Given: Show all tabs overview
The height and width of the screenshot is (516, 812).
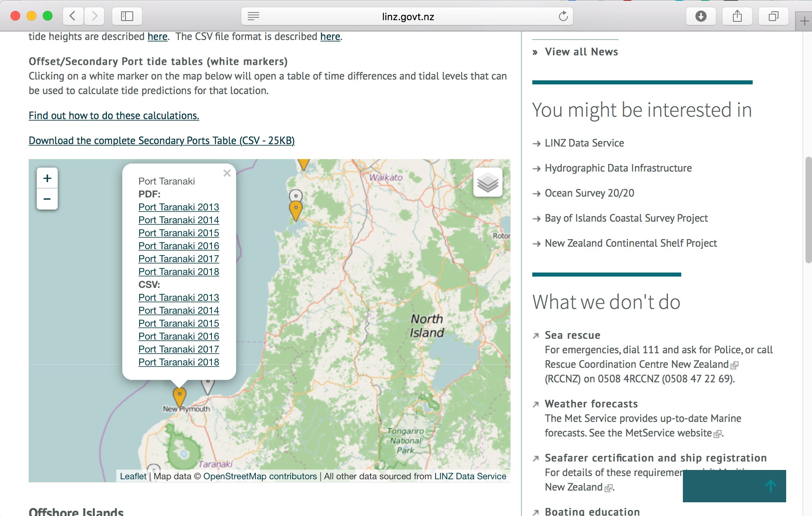Looking at the screenshot, I should pyautogui.click(x=773, y=16).
